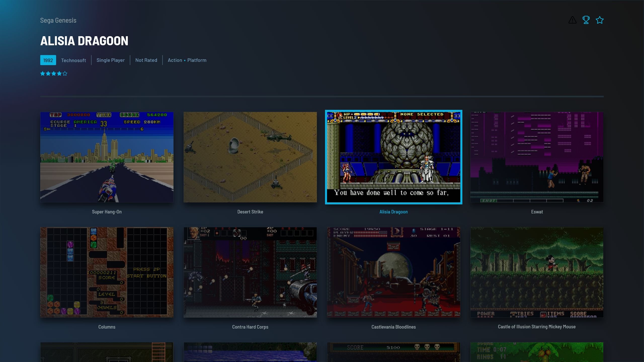The height and width of the screenshot is (362, 644).
Task: Click the Alisia Dragoon caption below thumbnail
Action: pyautogui.click(x=394, y=212)
